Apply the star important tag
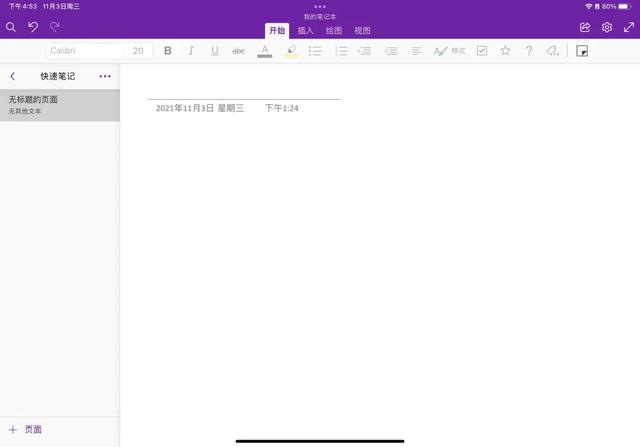Screen dimensions: 640x447 (505, 51)
